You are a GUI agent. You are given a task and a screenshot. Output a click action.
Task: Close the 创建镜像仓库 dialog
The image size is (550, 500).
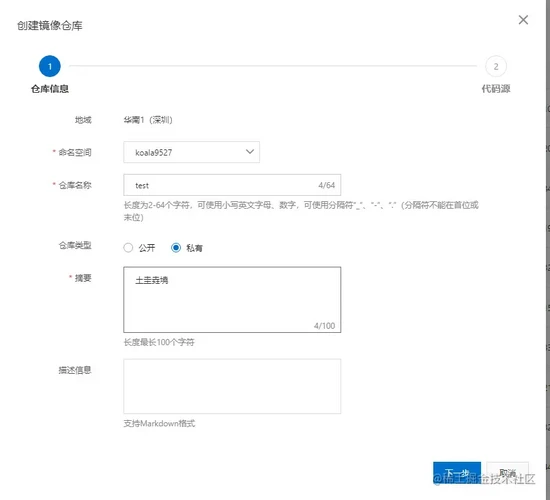click(523, 20)
